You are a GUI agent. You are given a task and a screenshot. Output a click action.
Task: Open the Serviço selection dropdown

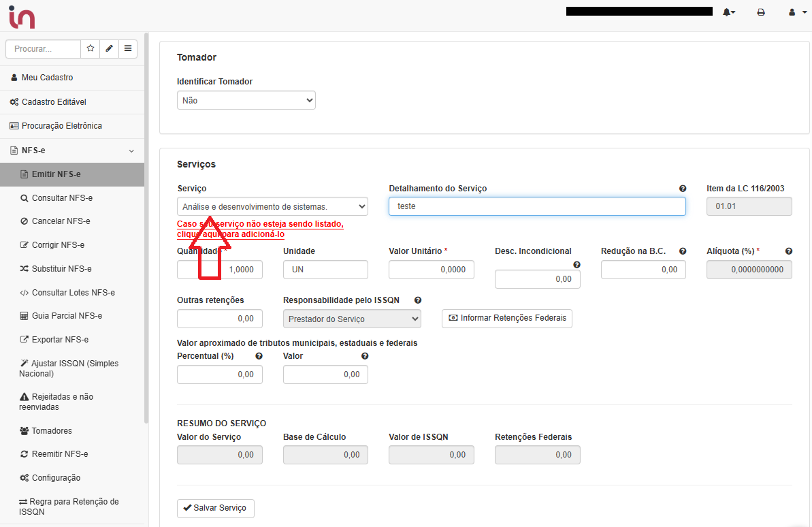click(x=272, y=206)
